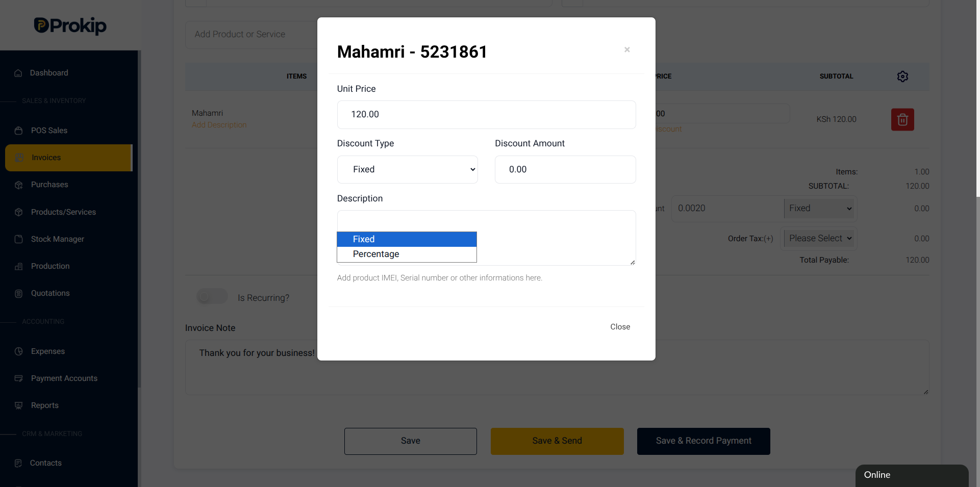The image size is (980, 487).
Task: Open Quotations in sidebar menu
Action: pyautogui.click(x=50, y=293)
